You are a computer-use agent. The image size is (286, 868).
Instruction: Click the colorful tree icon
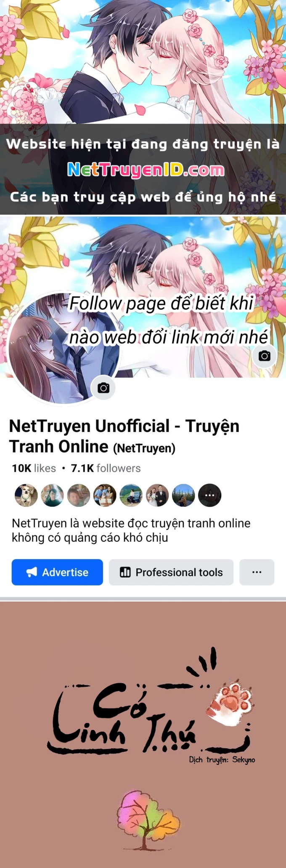click(147, 814)
